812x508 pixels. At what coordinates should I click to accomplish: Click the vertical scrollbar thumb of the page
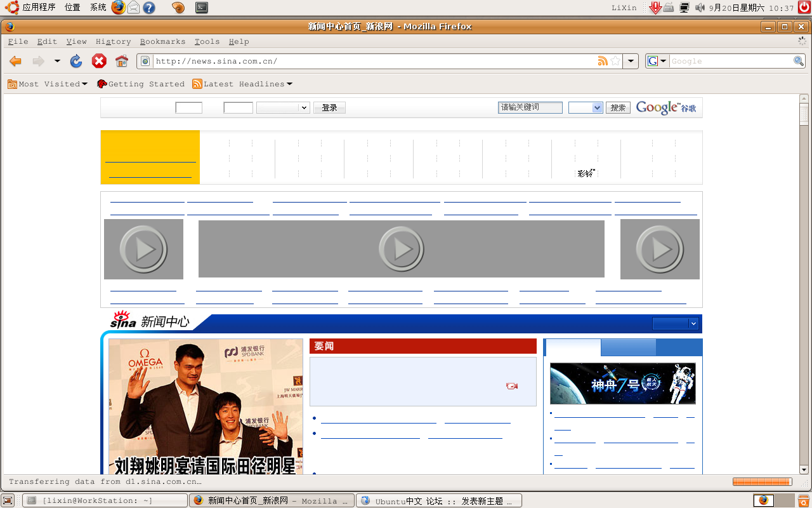804,114
